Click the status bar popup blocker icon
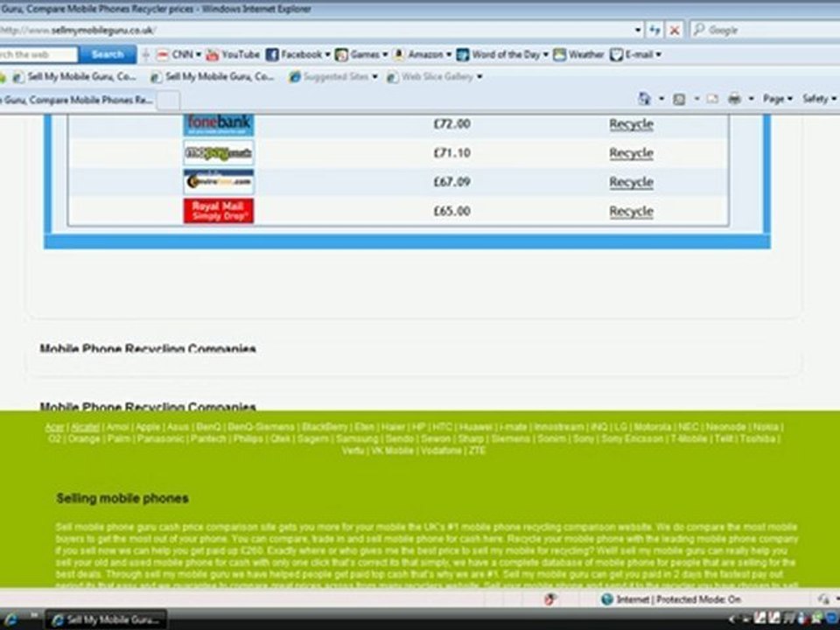 pyautogui.click(x=549, y=599)
